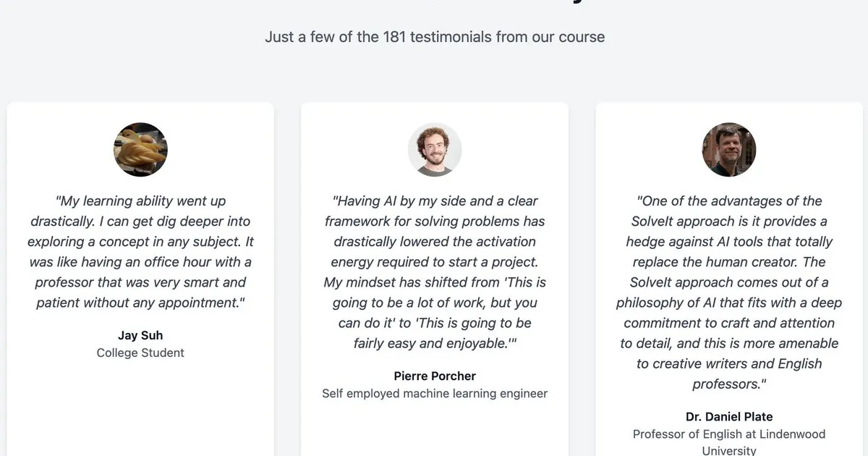This screenshot has height=456, width=868.
Task: Click 'fairly easy and enjoyable' line
Action: 435,342
